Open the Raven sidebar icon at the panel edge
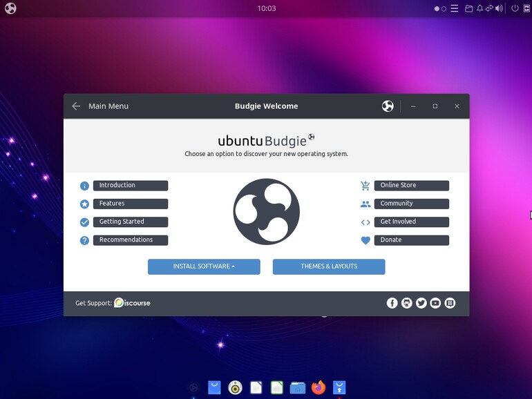532x399 pixels. pyautogui.click(x=526, y=8)
